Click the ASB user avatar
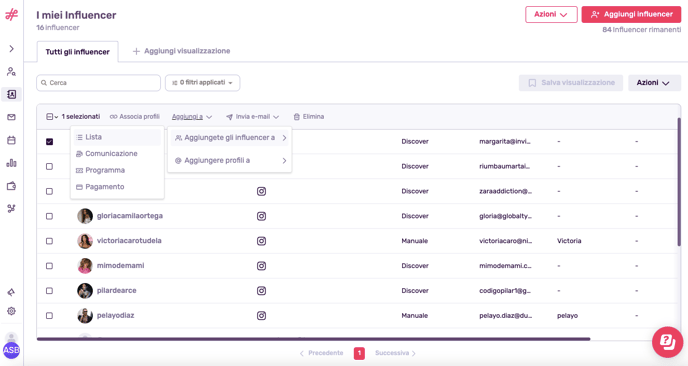 (x=11, y=350)
